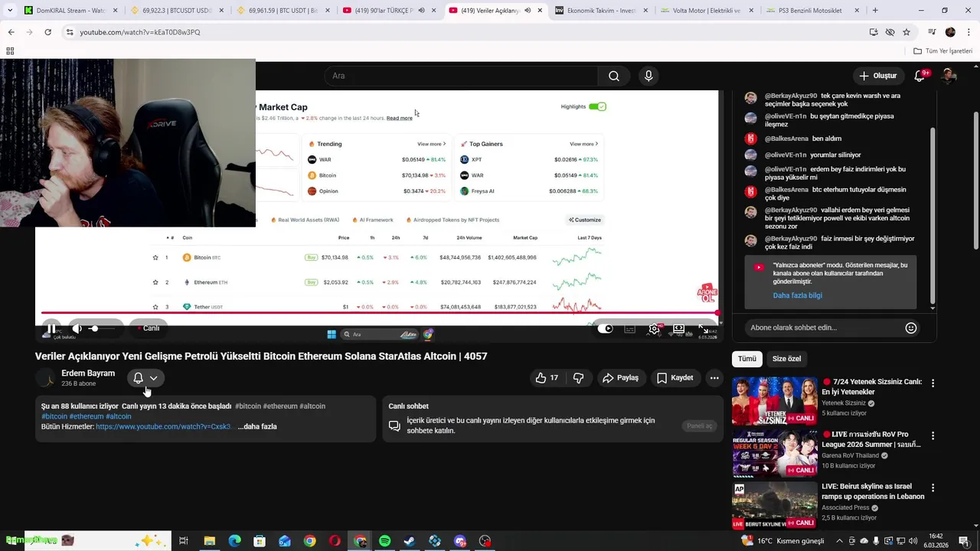The image size is (980, 551).
Task: Expand description with ...daha fazla
Action: 257,427
